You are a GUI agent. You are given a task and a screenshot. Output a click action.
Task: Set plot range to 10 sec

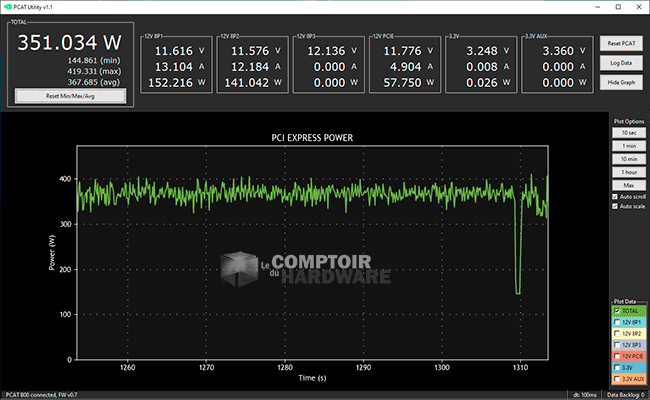pyautogui.click(x=627, y=132)
